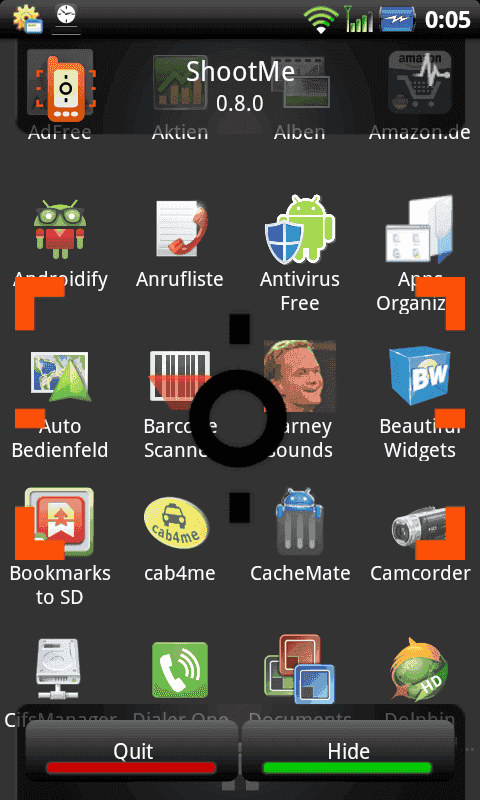Tap the ShootMe camera shutter circle
Viewport: 480px width, 800px height.
pyautogui.click(x=238, y=418)
